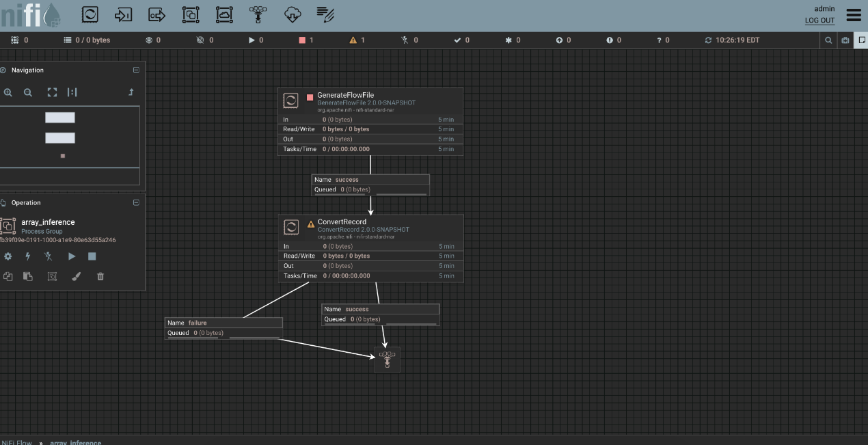Click the Group icon in Operation panel
Screen dimensions: 868x445
52,276
